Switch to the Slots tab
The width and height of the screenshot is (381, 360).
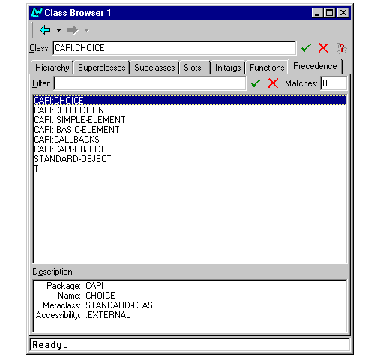pos(195,68)
